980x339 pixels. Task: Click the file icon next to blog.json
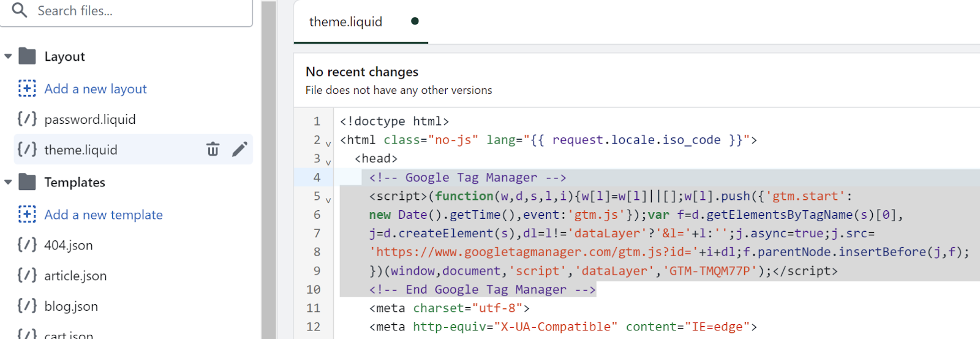pyautogui.click(x=27, y=305)
